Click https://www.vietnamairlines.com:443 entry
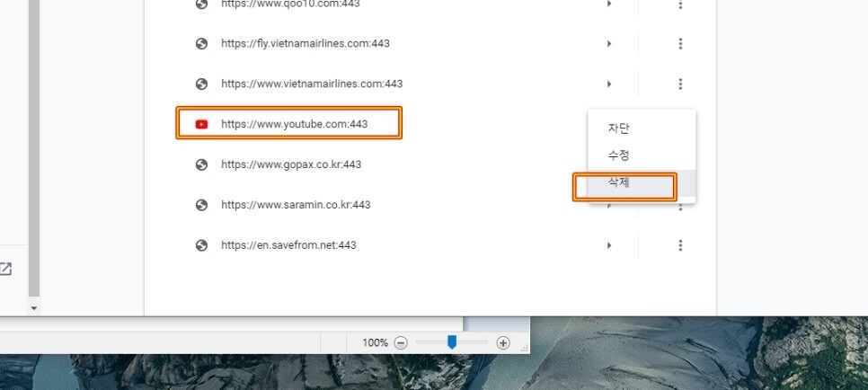Image resolution: width=868 pixels, height=390 pixels. (x=312, y=84)
